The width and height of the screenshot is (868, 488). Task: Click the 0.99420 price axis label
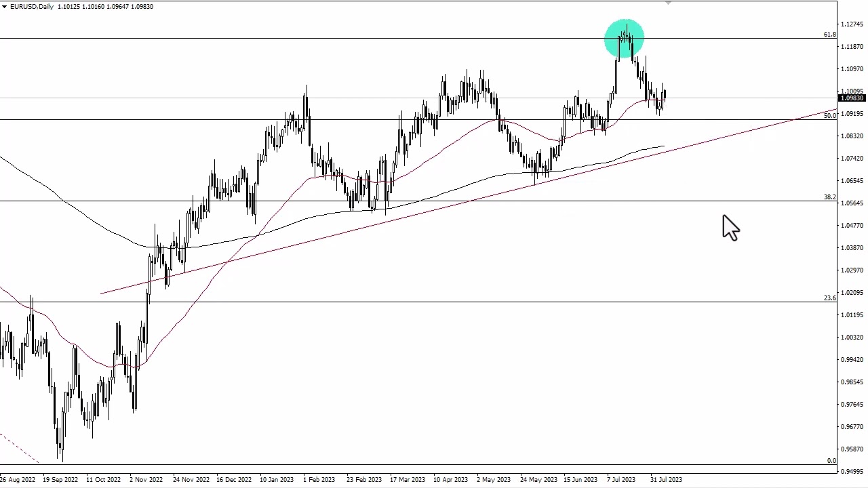[x=852, y=360]
